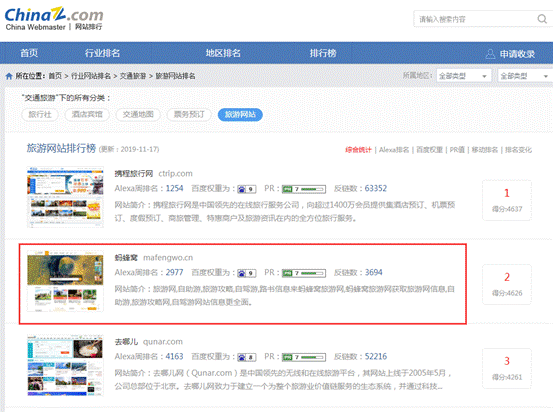Sort by 百度权重
Screen dimensions: 553x412
430,150
